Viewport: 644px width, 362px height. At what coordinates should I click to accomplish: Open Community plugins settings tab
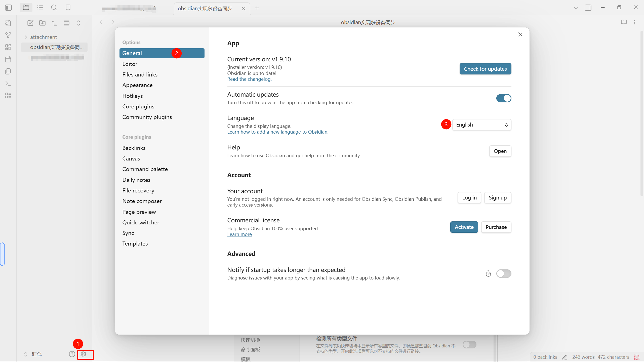click(x=162, y=117)
